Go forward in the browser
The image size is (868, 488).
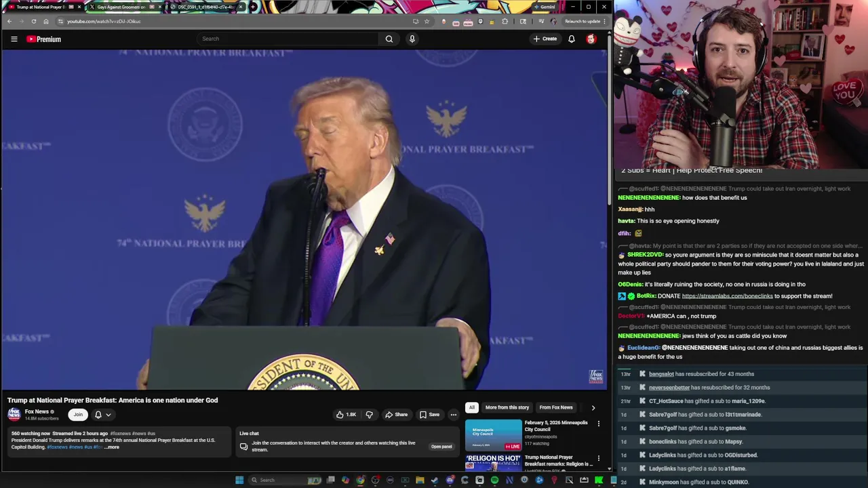point(21,21)
